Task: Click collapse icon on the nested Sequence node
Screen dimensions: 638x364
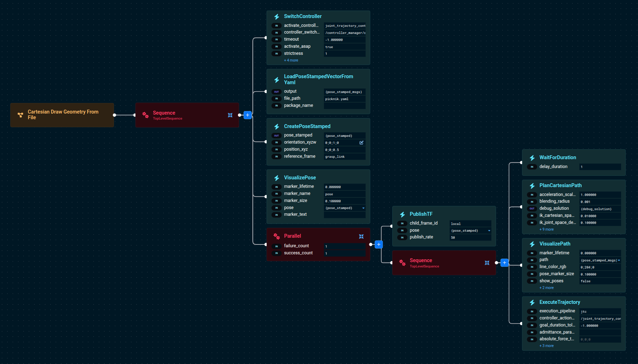Action: (487, 263)
